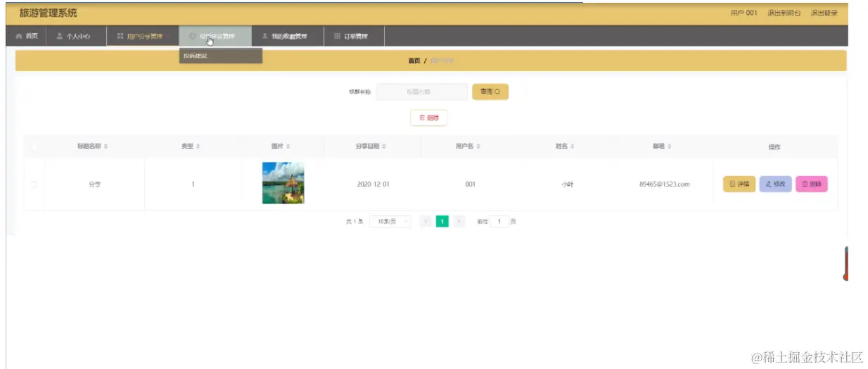Click the 姓名 cell 小叶
Screen dimensions: 868x369
click(567, 184)
